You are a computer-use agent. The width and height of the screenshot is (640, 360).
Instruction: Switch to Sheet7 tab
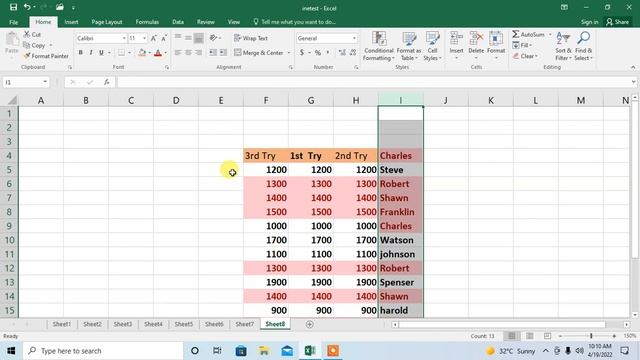(x=244, y=324)
